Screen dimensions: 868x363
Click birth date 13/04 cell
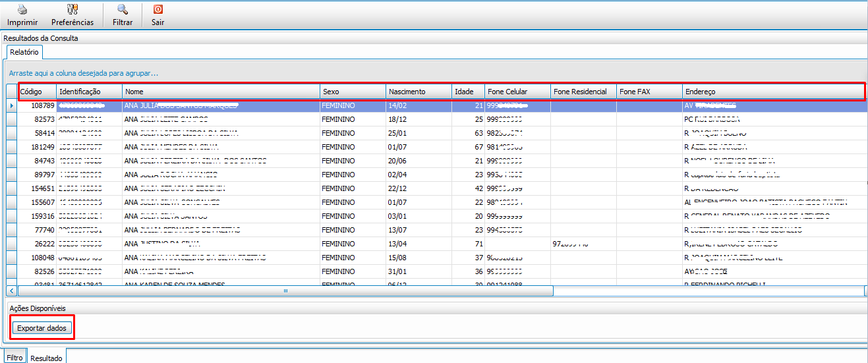pos(419,244)
